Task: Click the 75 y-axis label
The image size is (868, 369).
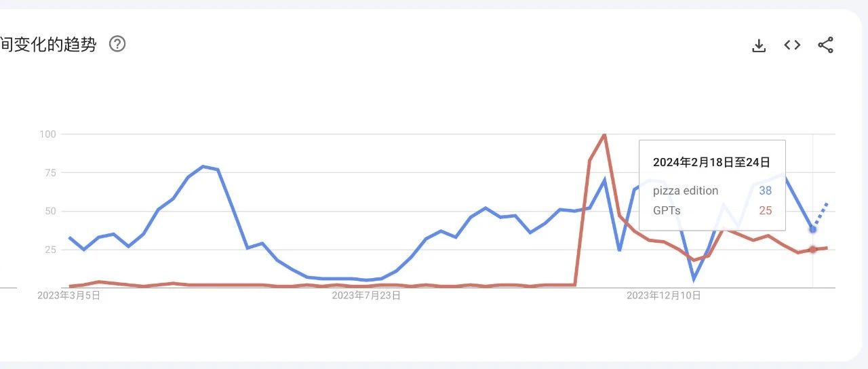Action: pyautogui.click(x=49, y=172)
